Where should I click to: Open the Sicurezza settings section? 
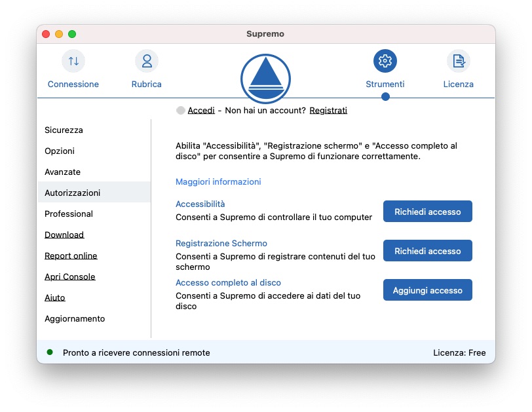94,130
